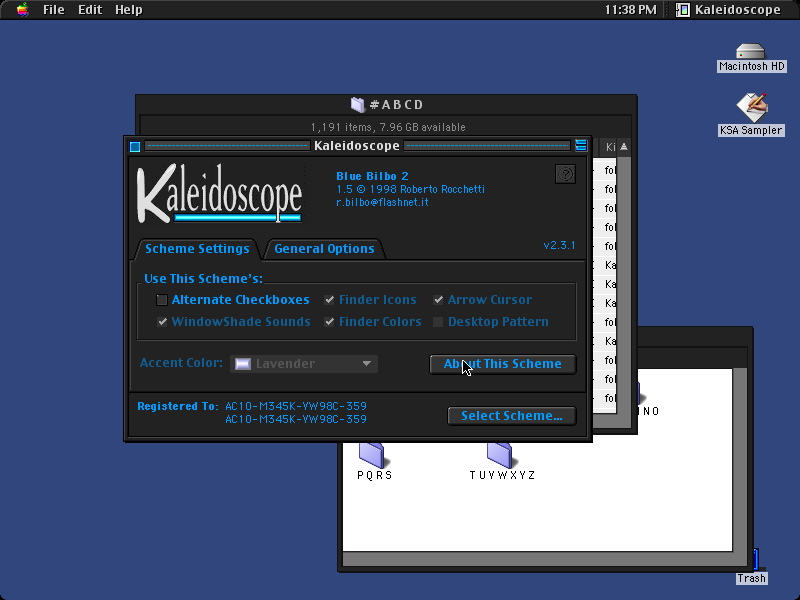Image resolution: width=800 pixels, height=600 pixels.
Task: Toggle the Arrow Cursor checkbox
Action: pos(438,300)
